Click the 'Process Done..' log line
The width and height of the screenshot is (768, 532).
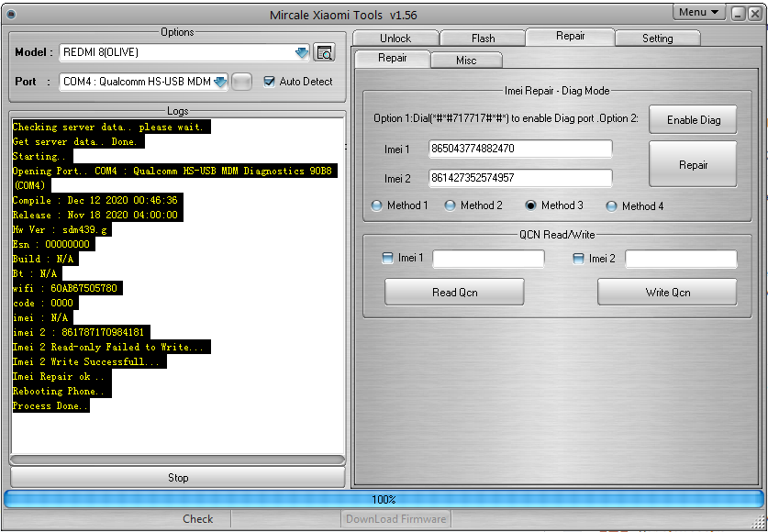(x=50, y=405)
